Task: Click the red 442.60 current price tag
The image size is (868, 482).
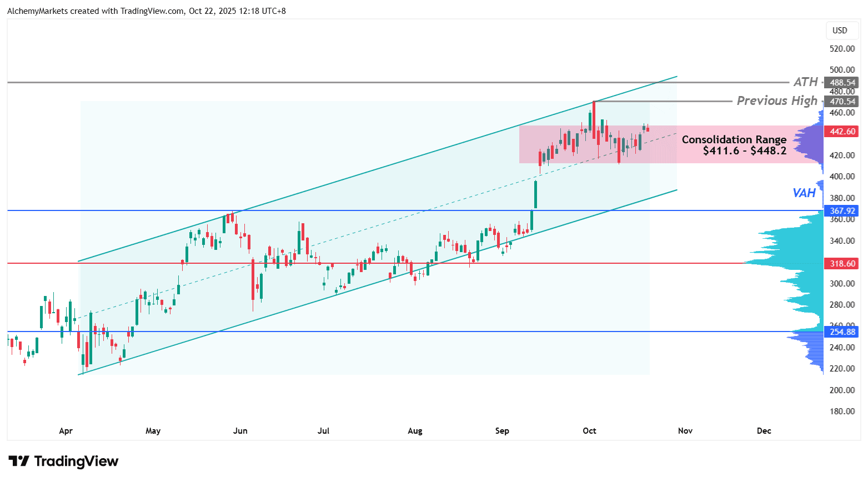Action: point(842,132)
